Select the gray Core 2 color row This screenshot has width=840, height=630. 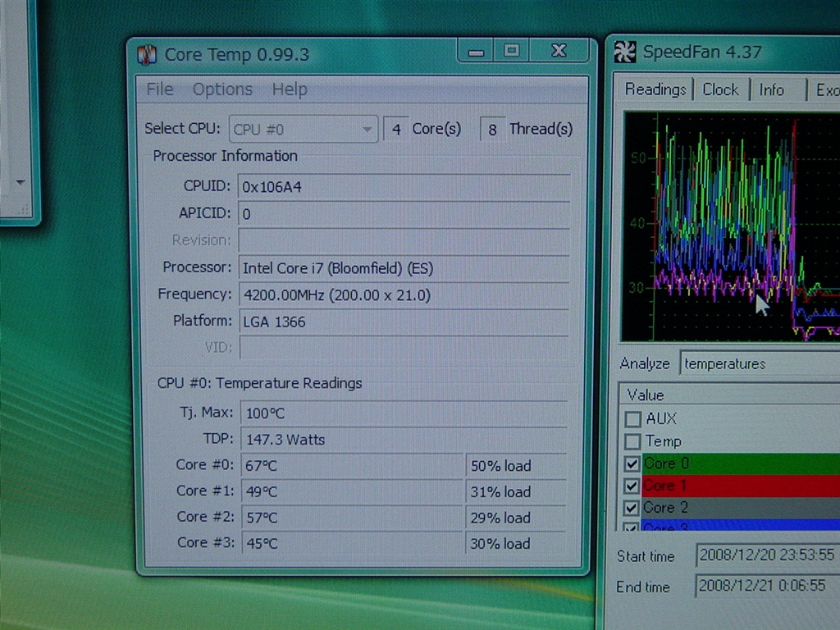(x=741, y=507)
